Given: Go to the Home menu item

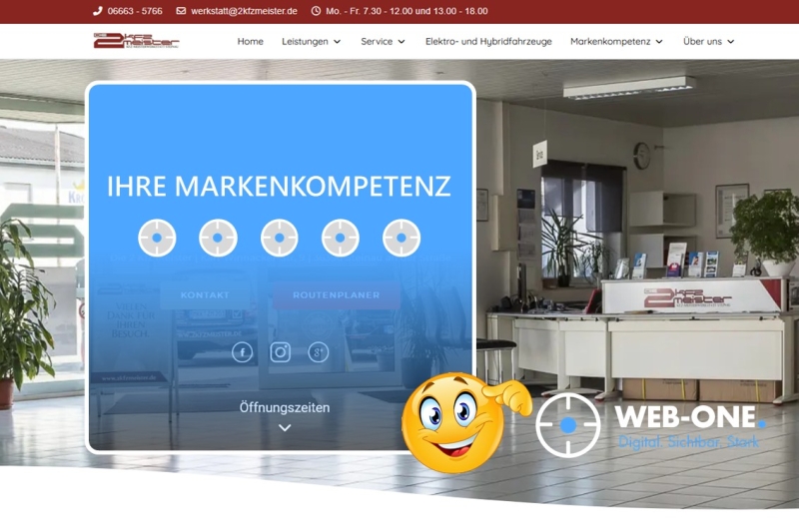Looking at the screenshot, I should click(251, 42).
